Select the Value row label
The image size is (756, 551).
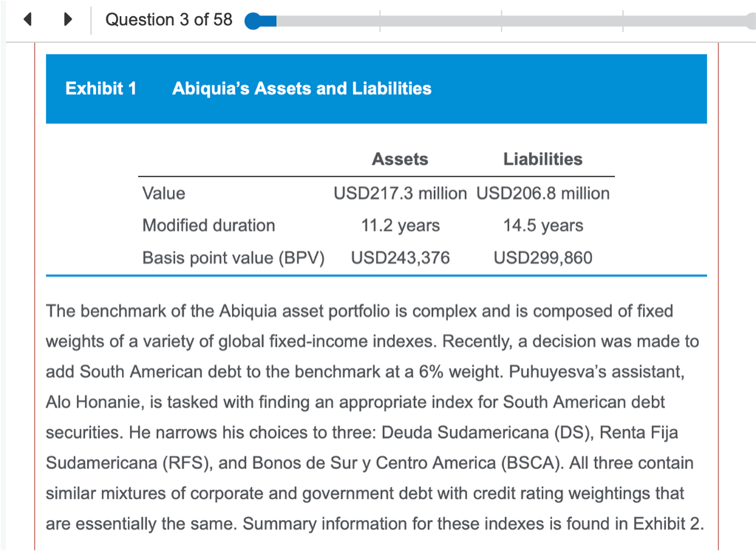coord(164,194)
